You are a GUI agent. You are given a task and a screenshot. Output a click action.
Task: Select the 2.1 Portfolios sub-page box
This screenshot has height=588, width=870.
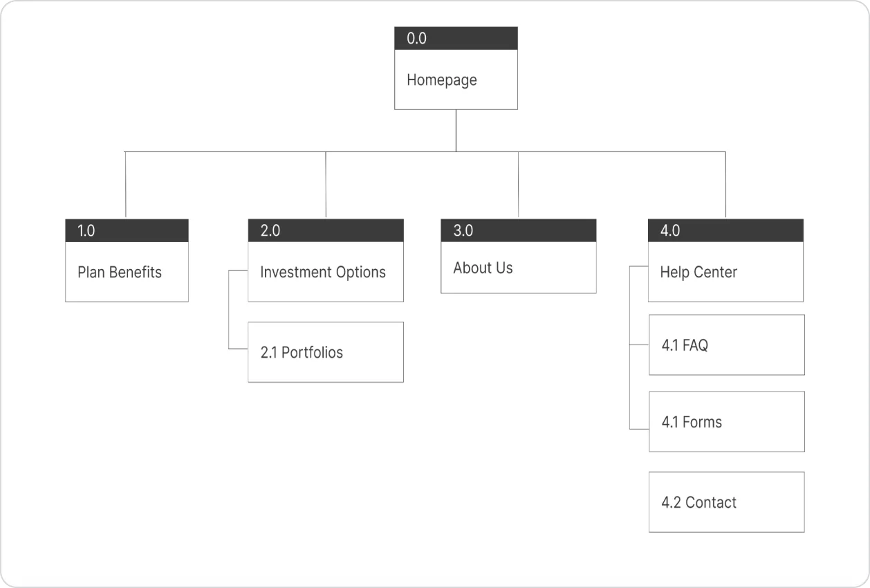(326, 352)
